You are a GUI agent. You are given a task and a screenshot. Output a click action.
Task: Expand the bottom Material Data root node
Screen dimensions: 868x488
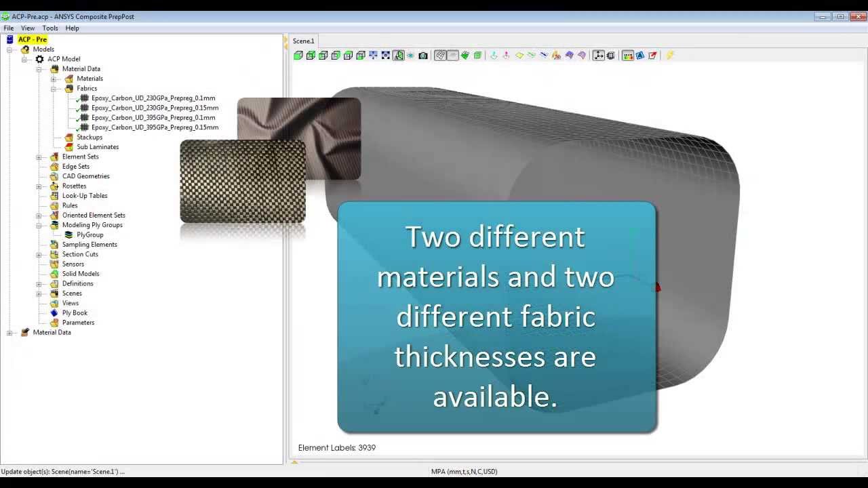(9, 333)
